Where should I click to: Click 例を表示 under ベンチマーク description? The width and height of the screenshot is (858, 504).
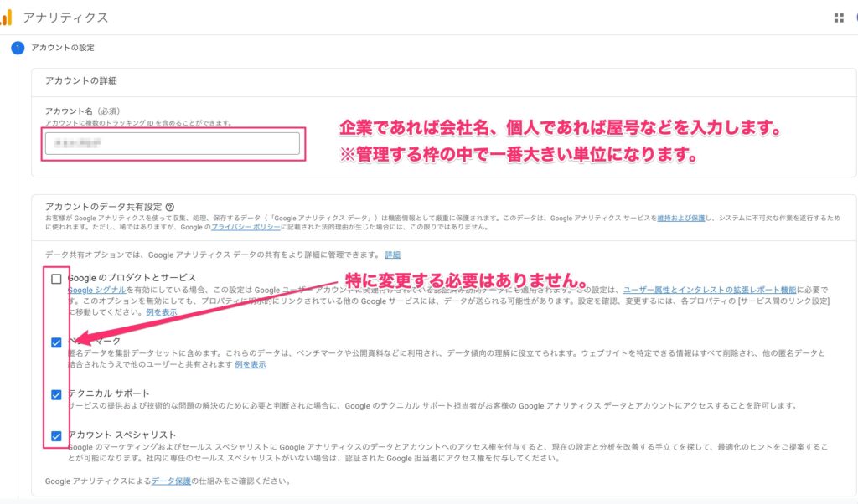[x=250, y=364]
